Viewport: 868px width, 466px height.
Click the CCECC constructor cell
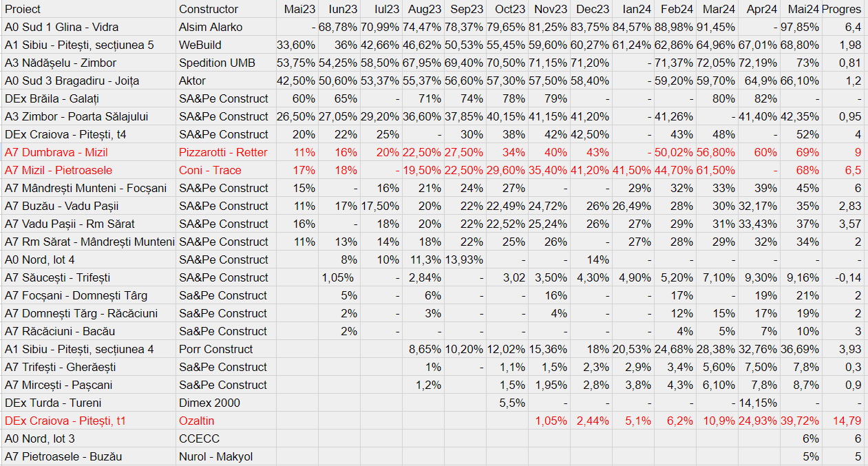[x=199, y=438]
